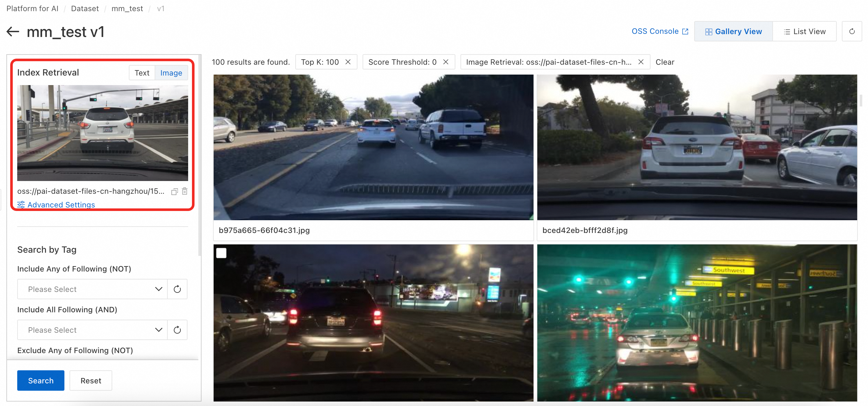Viewport: 868px width, 406px height.
Task: Select the Gallery View tab
Action: tap(733, 31)
